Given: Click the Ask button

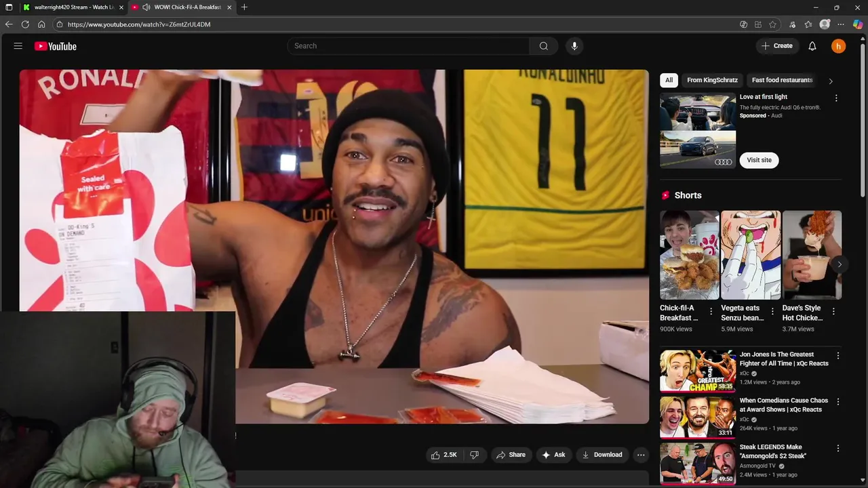Looking at the screenshot, I should click(x=553, y=455).
